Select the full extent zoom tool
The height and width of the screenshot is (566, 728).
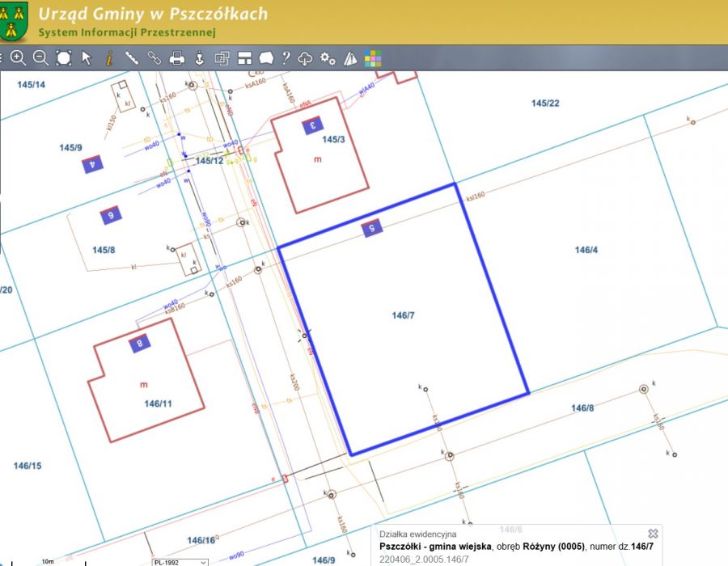coord(64,58)
